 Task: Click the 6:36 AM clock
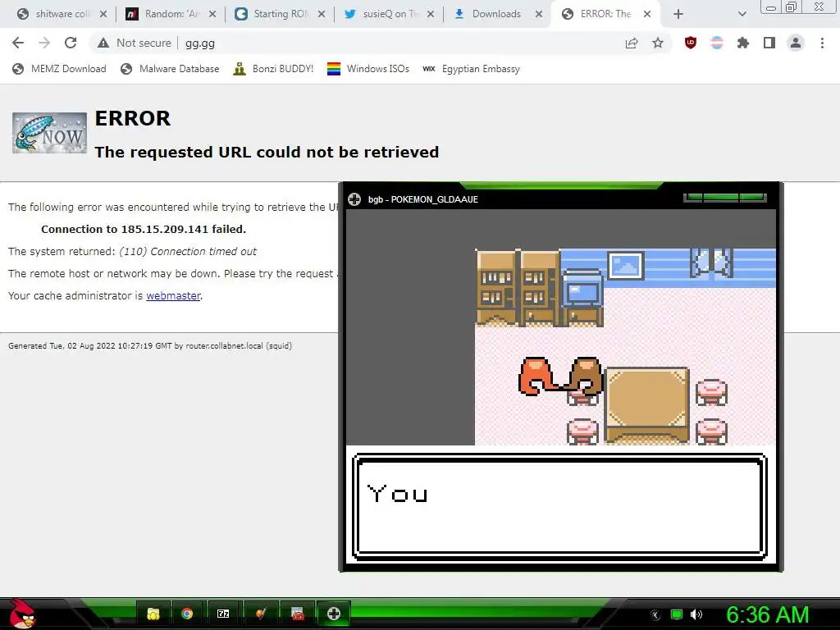coord(768,614)
